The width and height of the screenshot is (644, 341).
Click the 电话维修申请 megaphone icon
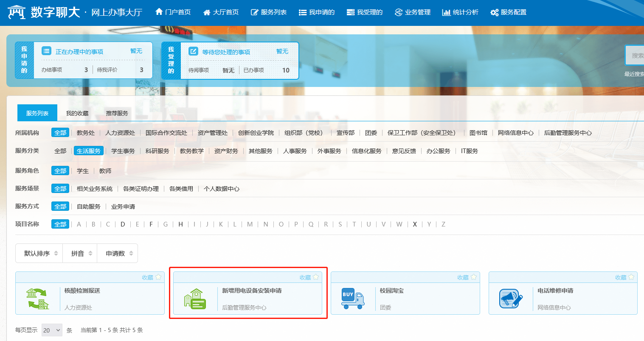tap(511, 299)
